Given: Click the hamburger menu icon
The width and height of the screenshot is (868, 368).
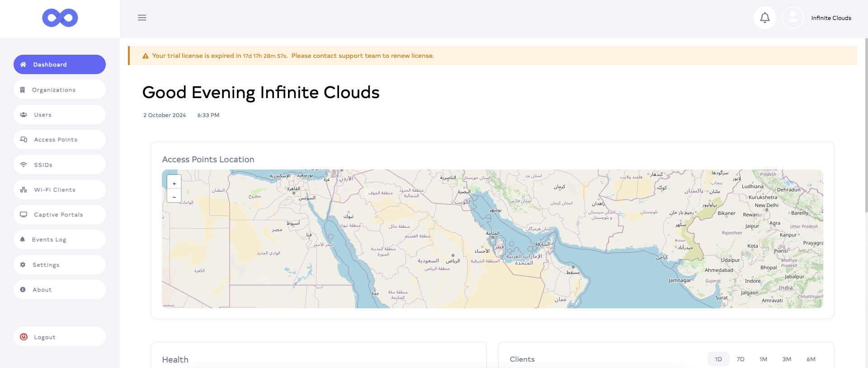Looking at the screenshot, I should pyautogui.click(x=142, y=18).
